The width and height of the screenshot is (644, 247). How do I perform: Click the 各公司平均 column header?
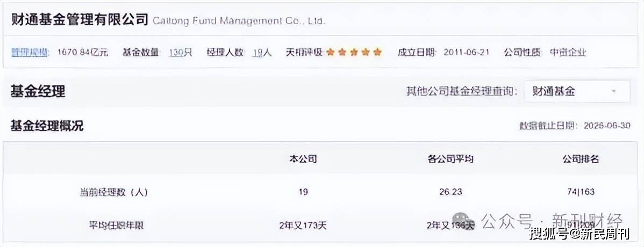pyautogui.click(x=450, y=159)
